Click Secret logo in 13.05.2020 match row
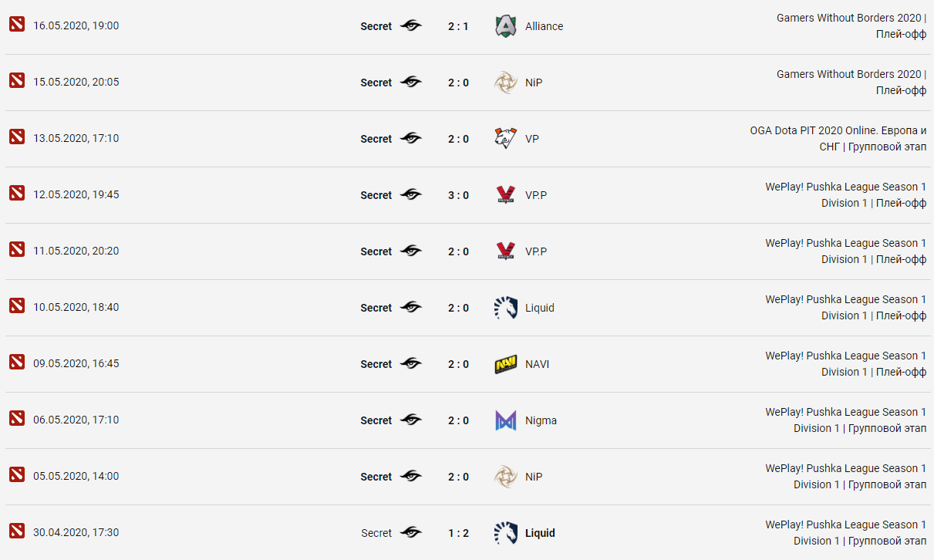The image size is (934, 560). 411,138
